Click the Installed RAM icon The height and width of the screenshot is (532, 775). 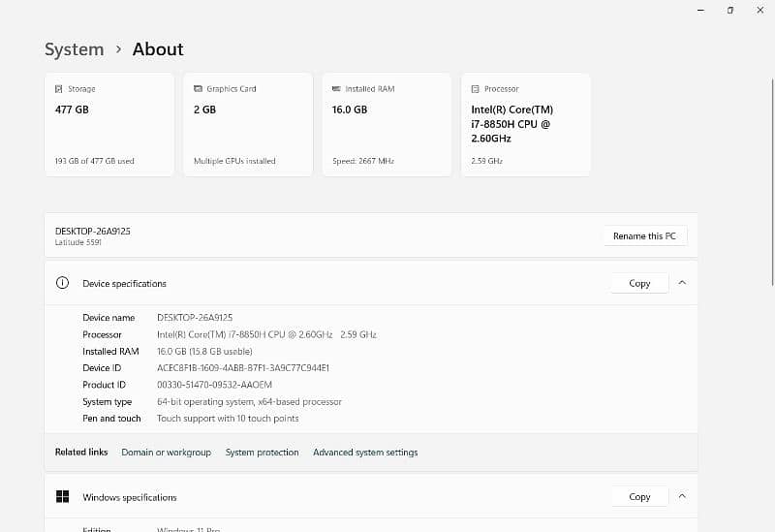click(336, 89)
